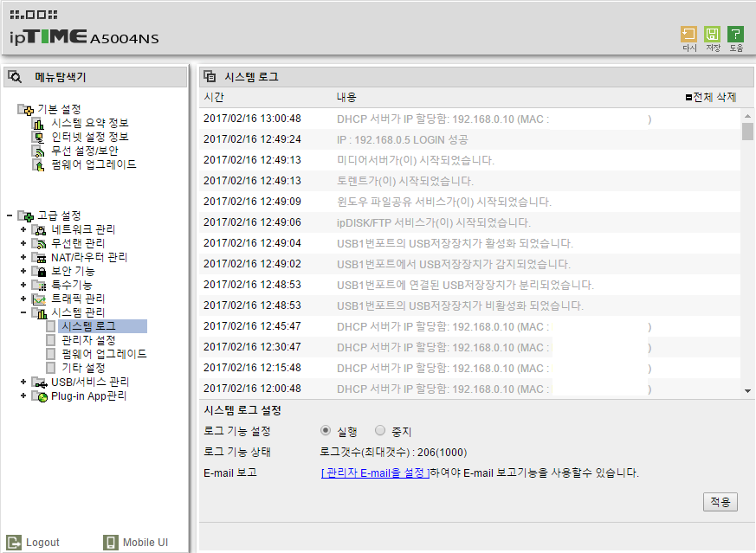Image resolution: width=756 pixels, height=553 pixels.
Task: Click the Plug-in App관리 icon
Action: tap(40, 396)
